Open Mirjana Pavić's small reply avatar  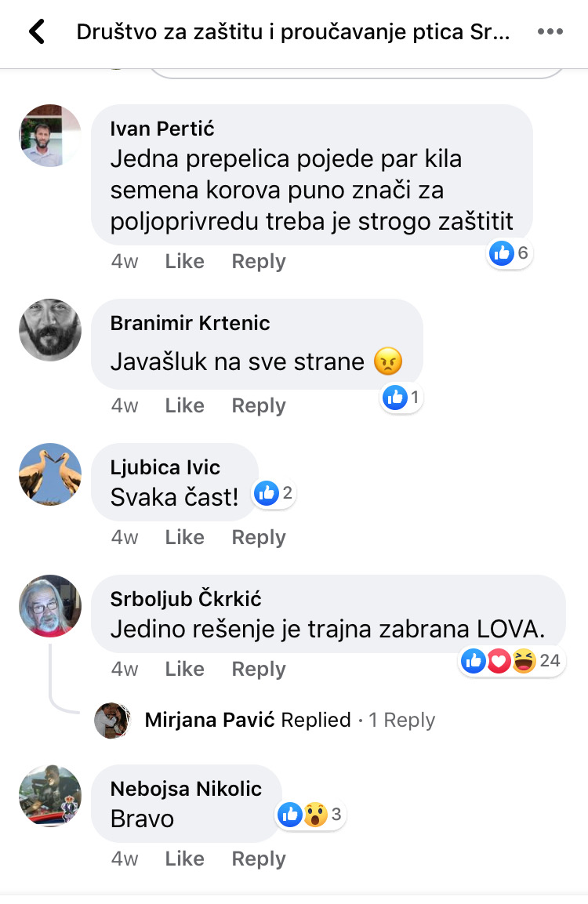pyautogui.click(x=112, y=720)
